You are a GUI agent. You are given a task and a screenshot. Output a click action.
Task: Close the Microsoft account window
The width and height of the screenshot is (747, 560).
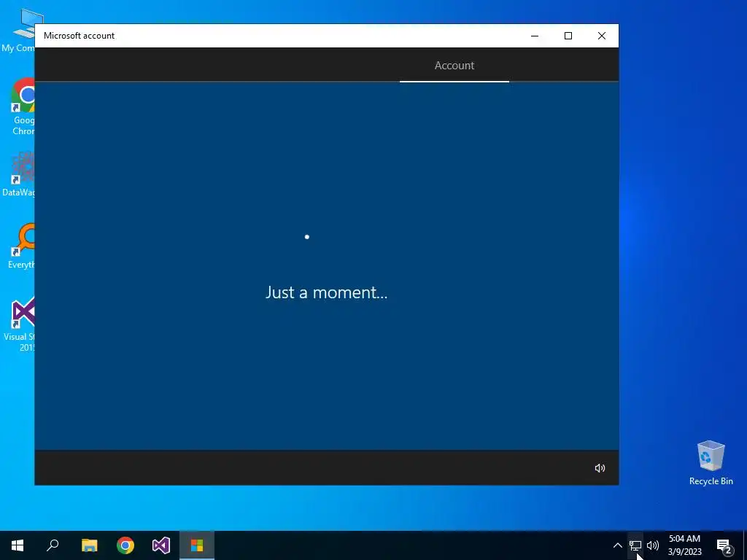602,36
